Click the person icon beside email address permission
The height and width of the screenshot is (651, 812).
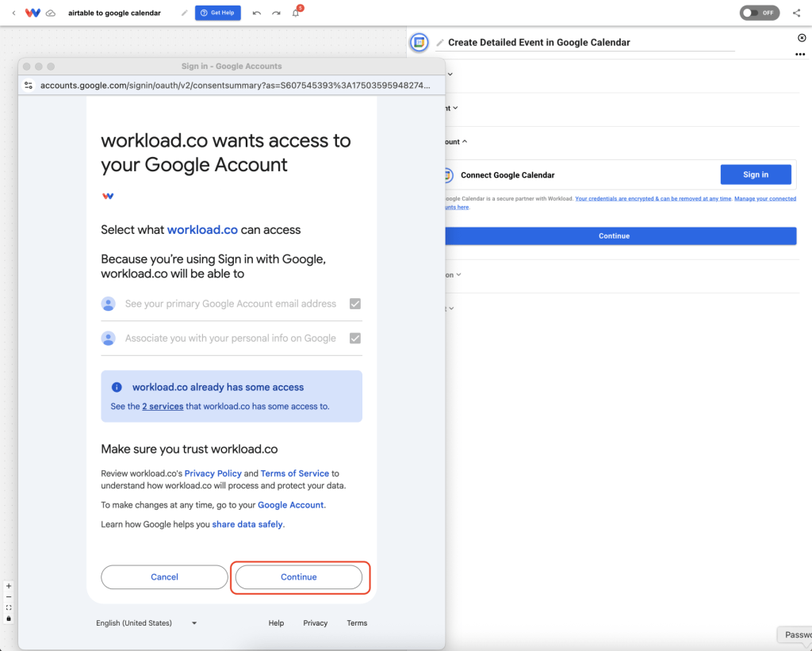click(x=108, y=304)
